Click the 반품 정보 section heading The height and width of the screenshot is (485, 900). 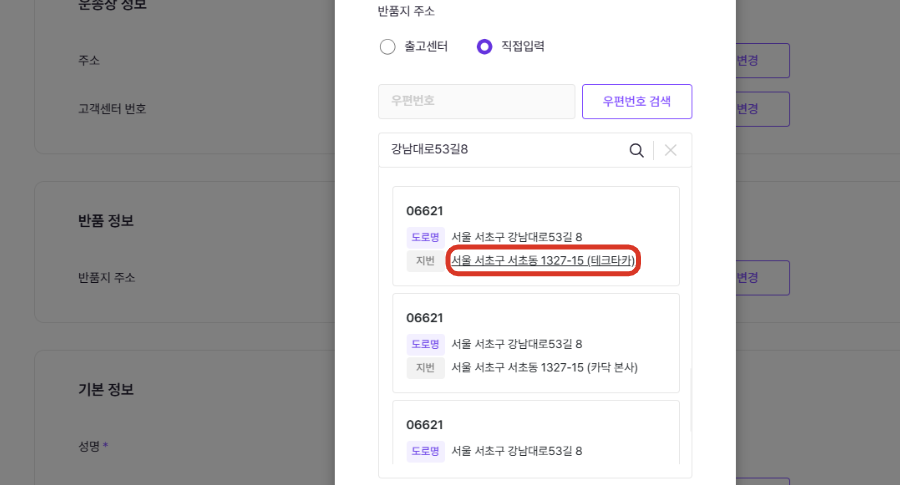106,220
